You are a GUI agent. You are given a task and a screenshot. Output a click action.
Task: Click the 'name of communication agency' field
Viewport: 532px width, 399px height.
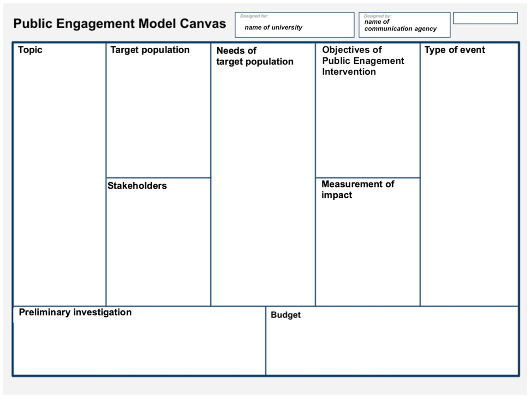[400, 26]
